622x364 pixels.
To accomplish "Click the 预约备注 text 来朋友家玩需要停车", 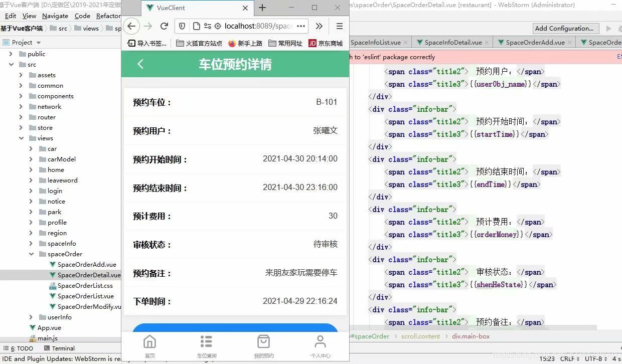I will (301, 273).
